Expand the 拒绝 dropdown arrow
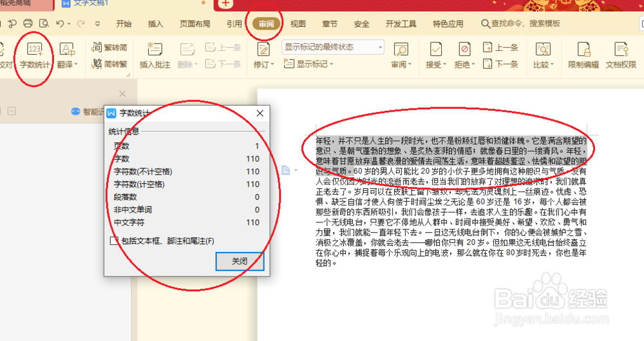 coord(473,64)
